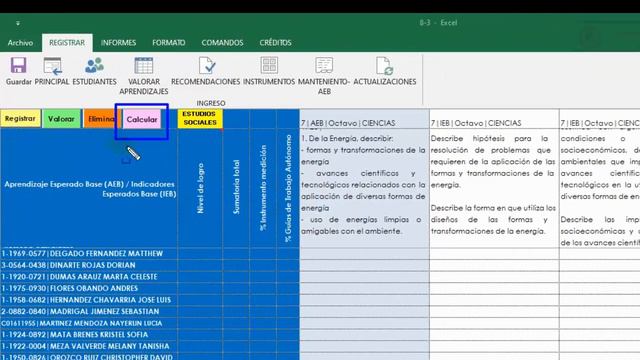Select student FLORES OBANDO ANDRES
The image size is (640, 360).
click(89, 288)
